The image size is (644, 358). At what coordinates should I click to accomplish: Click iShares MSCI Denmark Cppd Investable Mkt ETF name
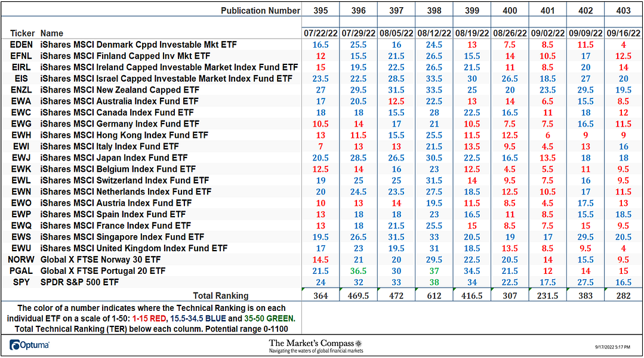(138, 45)
